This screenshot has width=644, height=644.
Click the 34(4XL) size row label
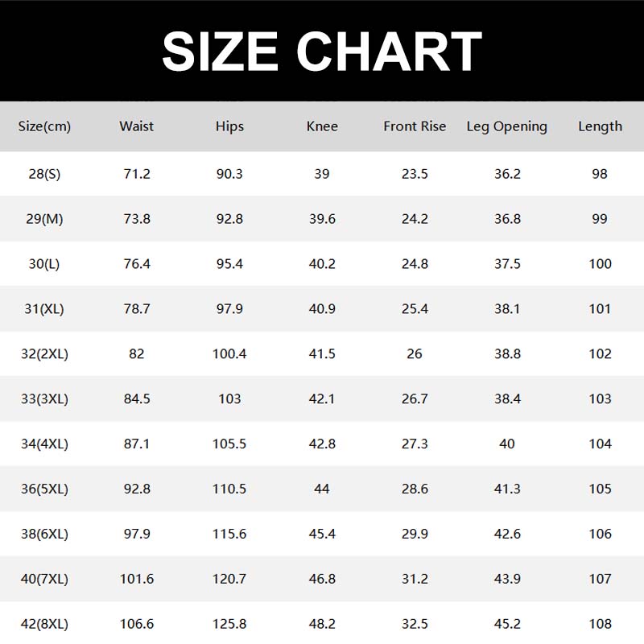(x=44, y=444)
